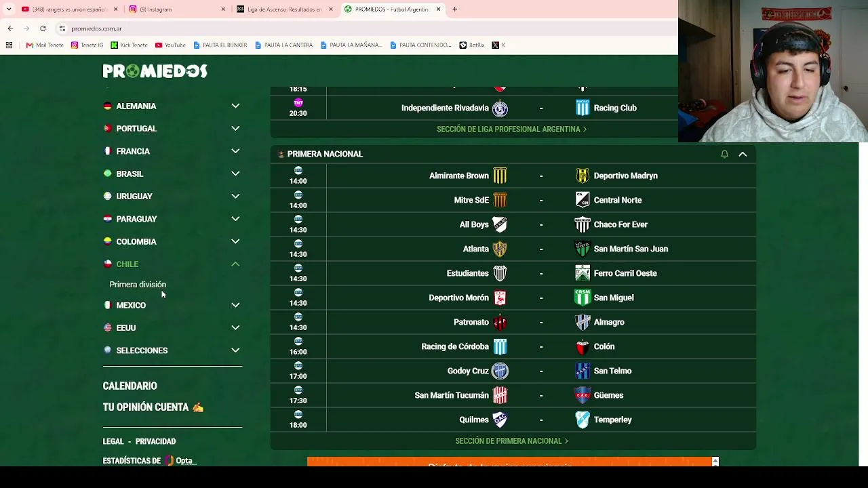868x488 pixels.
Task: Click the Almirante Brown team crest
Action: (500, 176)
